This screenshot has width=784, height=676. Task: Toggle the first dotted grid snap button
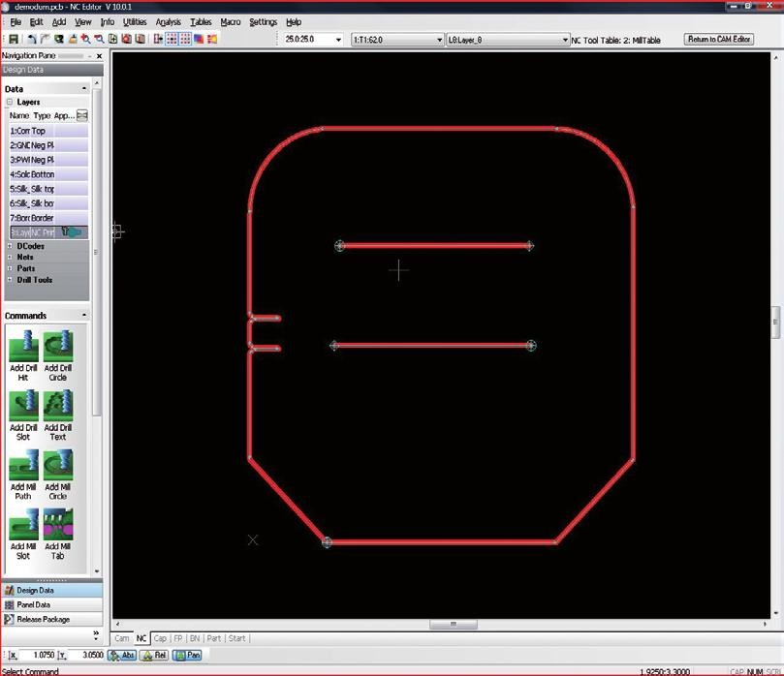pyautogui.click(x=172, y=39)
